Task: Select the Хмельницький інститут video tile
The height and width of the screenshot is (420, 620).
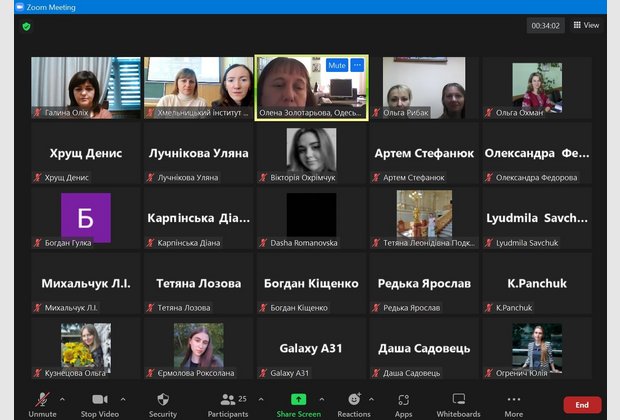Action: point(198,87)
